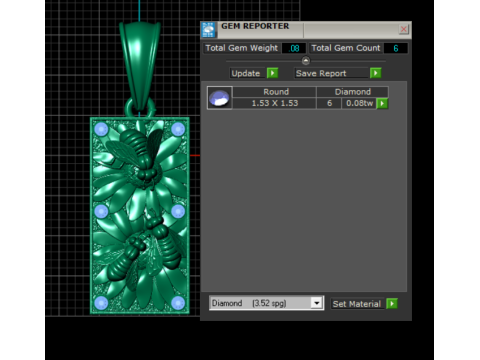Select the bottom-right gem on the pendant

click(178, 303)
